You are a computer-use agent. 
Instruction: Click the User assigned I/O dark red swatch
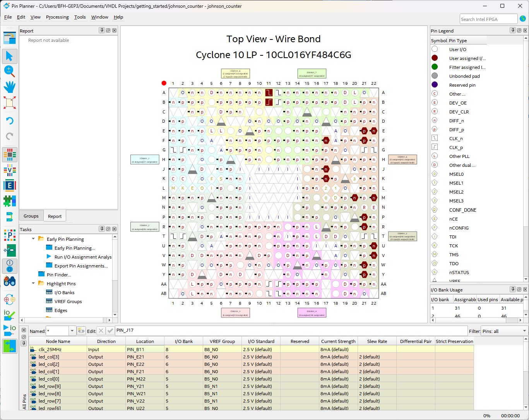point(435,58)
